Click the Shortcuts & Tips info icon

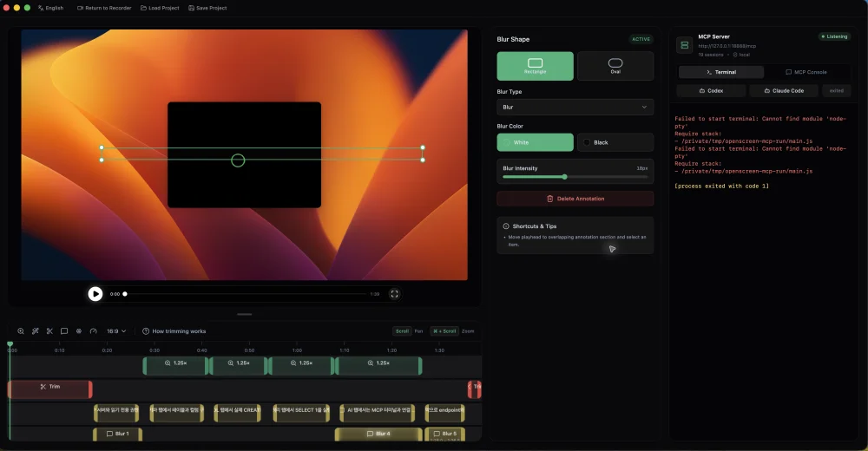pyautogui.click(x=506, y=226)
